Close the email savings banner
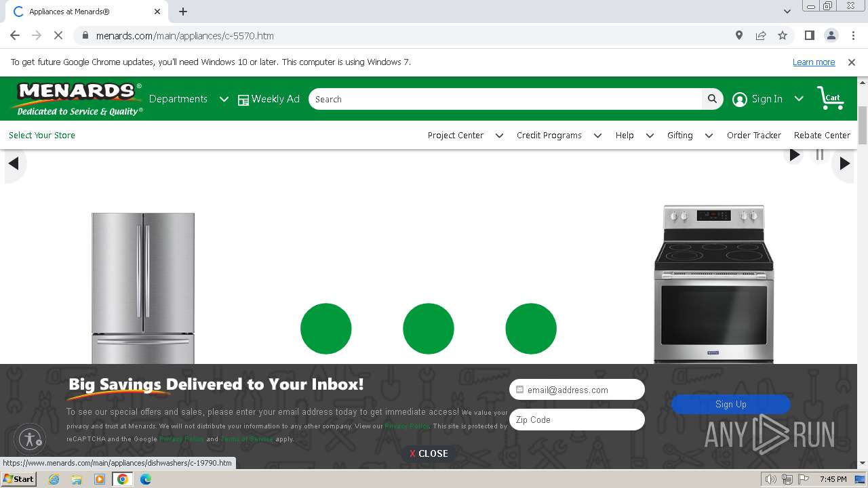 tap(429, 453)
